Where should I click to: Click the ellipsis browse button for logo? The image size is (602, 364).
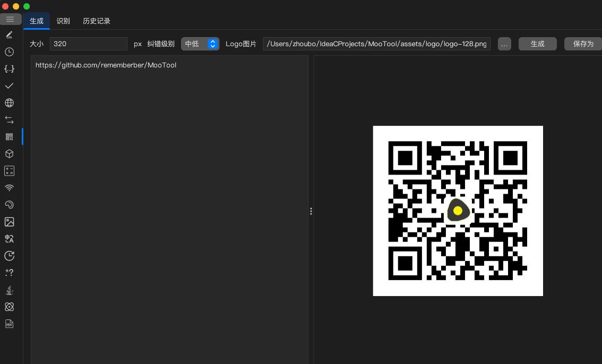(504, 44)
